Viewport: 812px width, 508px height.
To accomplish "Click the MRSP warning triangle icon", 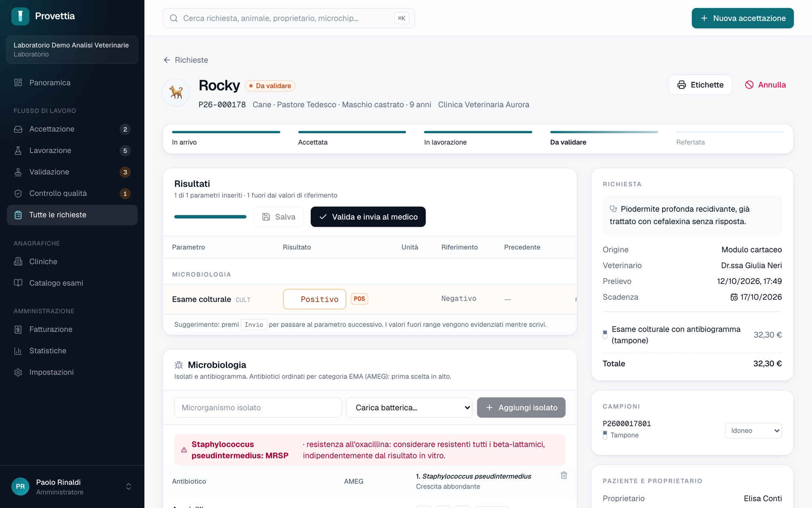I will point(184,450).
